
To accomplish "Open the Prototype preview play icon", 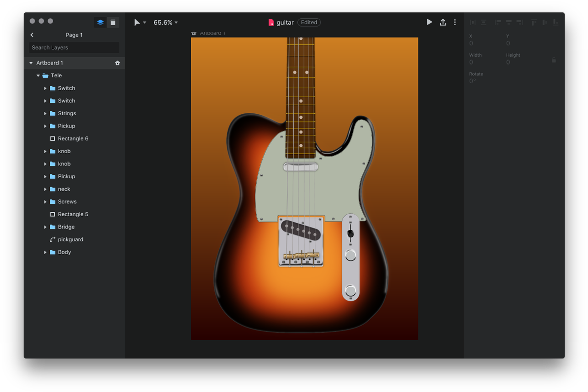I will (x=429, y=22).
